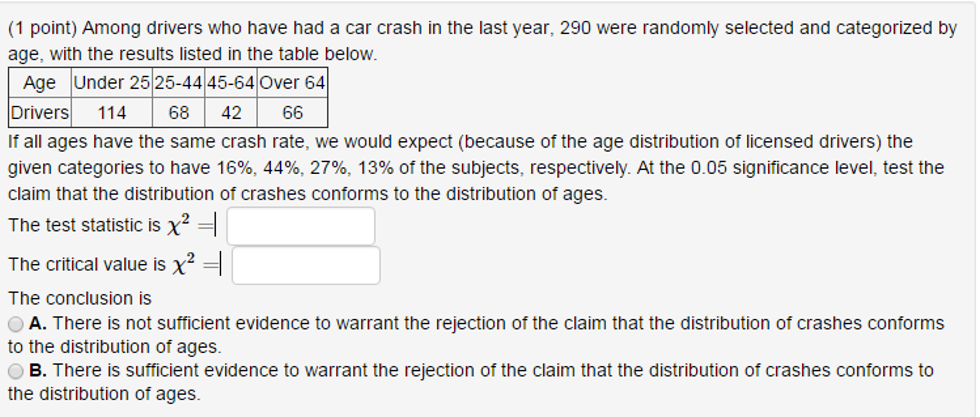
Task: Click the chi-square symbol beside test statistic
Action: [176, 224]
